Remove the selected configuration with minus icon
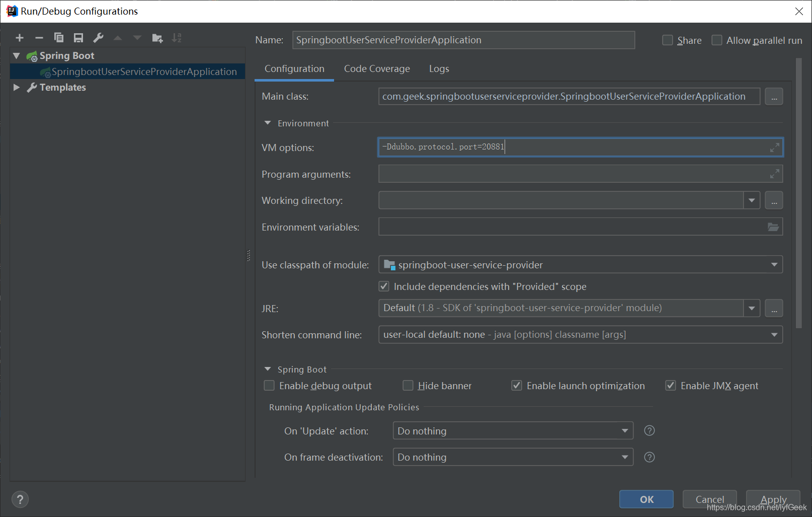Viewport: 812px width, 517px height. (x=39, y=38)
